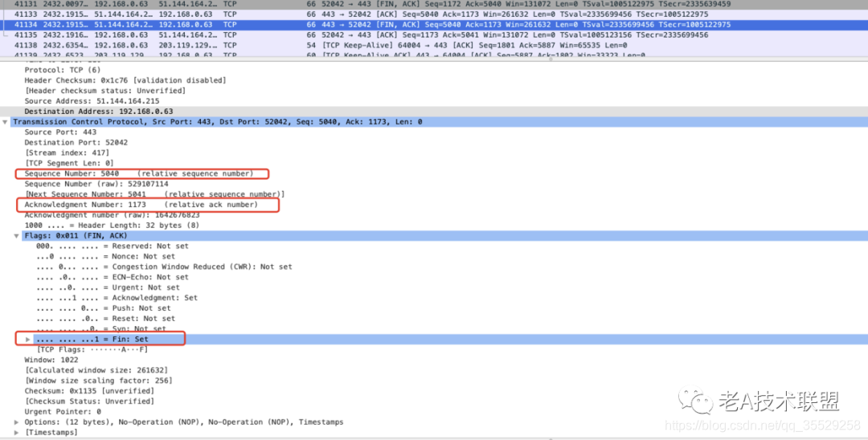Select the 'Urgent: Not set' flag line

click(108, 287)
